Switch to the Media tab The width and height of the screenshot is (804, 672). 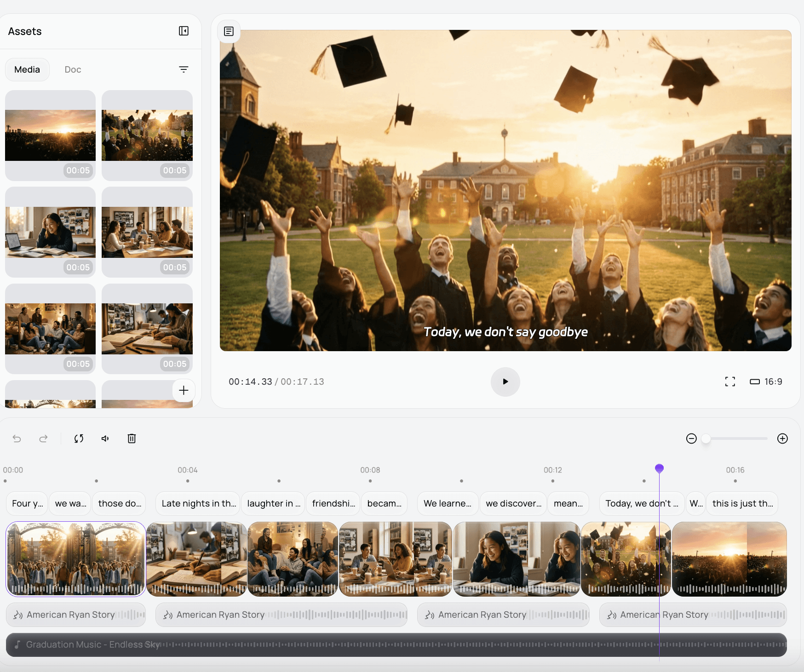pyautogui.click(x=27, y=69)
